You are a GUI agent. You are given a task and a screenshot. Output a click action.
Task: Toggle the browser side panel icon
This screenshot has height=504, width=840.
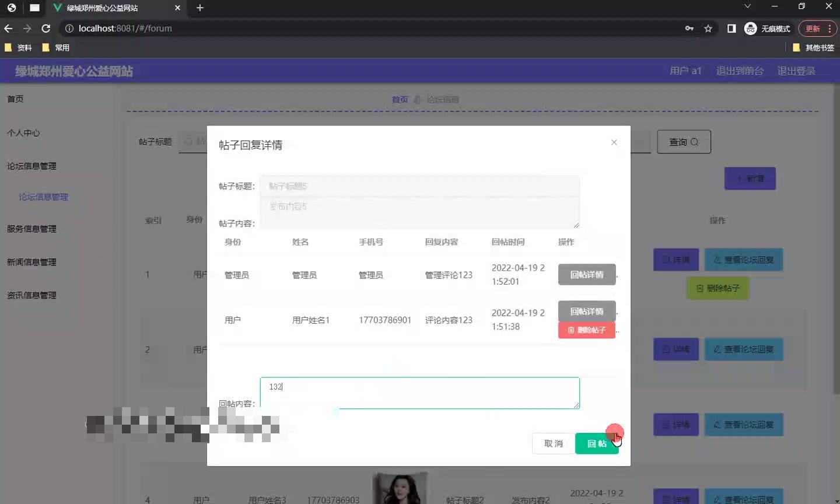731,28
